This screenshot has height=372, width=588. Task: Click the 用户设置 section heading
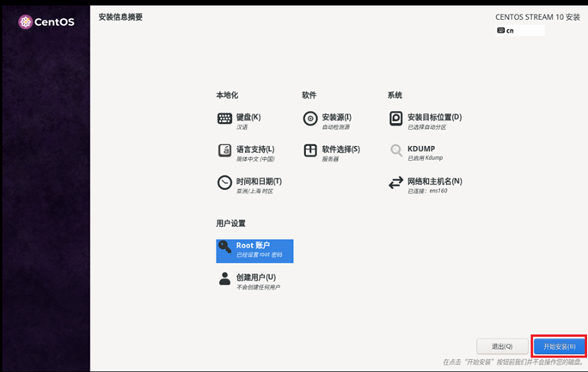(230, 223)
